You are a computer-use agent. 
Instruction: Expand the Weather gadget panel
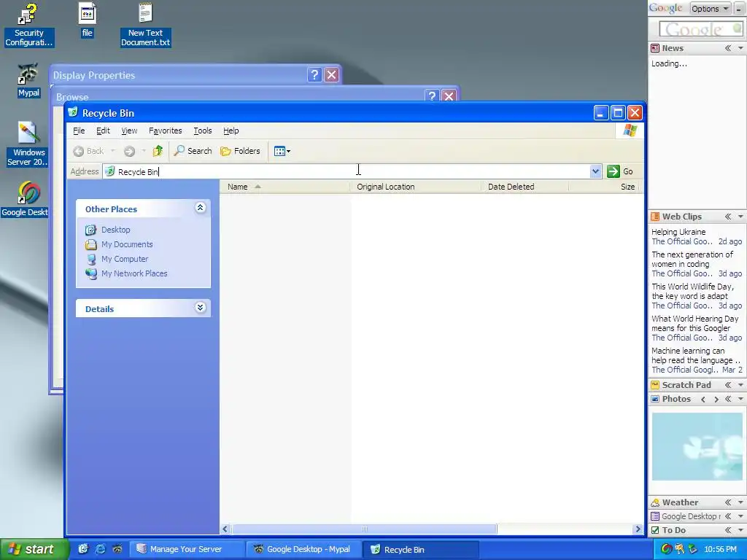(x=728, y=502)
